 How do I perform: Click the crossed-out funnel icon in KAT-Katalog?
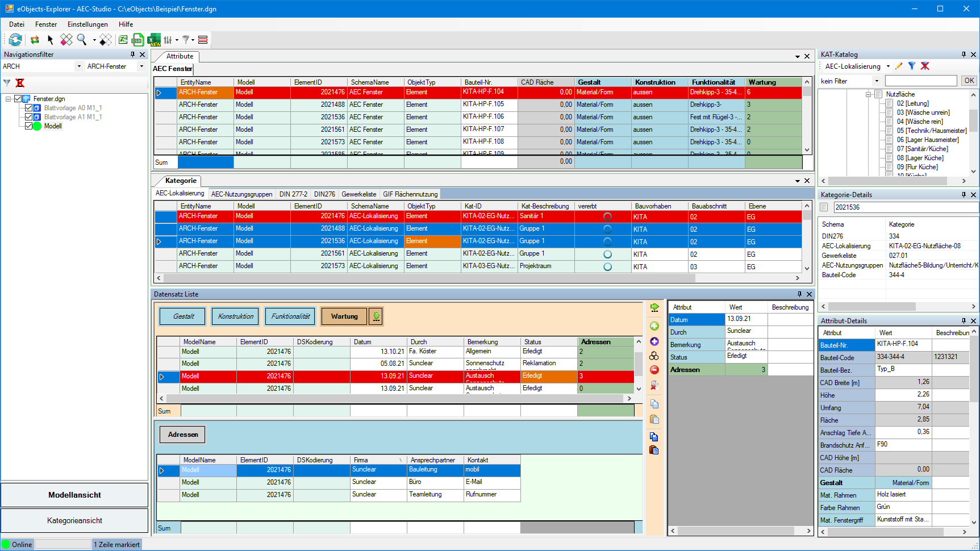tap(925, 66)
